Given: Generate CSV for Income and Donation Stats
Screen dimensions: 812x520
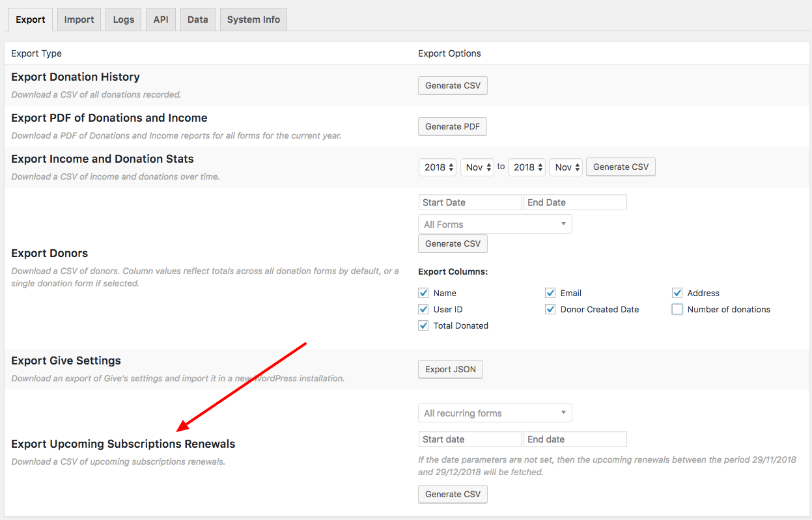Looking at the screenshot, I should tap(621, 167).
